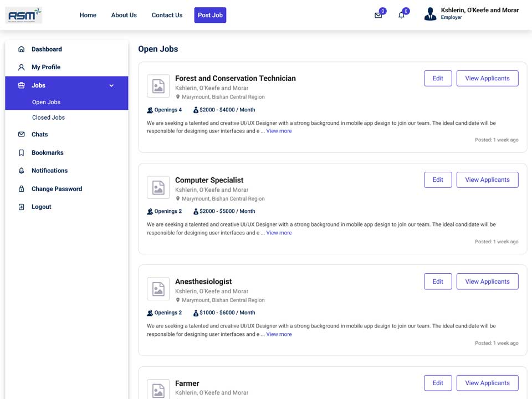This screenshot has height=399, width=532.
Task: Select Closed Jobs in sidebar
Action: tap(49, 117)
